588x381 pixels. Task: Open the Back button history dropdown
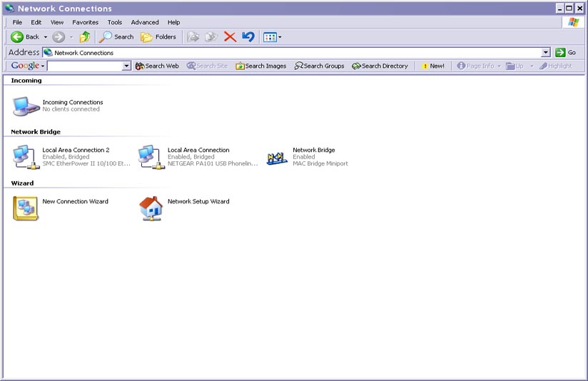pos(46,37)
